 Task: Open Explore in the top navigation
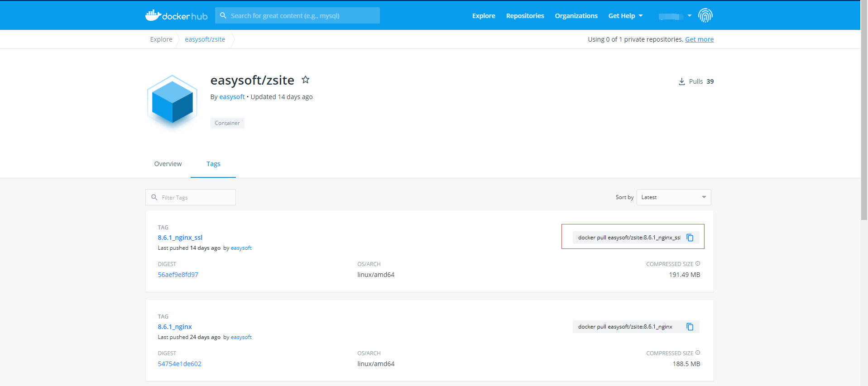click(x=484, y=16)
